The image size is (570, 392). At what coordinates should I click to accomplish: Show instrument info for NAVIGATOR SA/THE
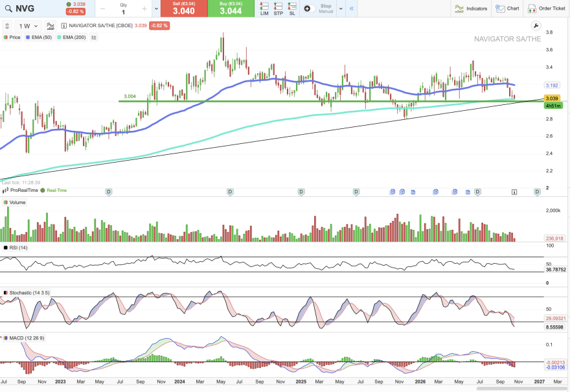click(x=64, y=26)
